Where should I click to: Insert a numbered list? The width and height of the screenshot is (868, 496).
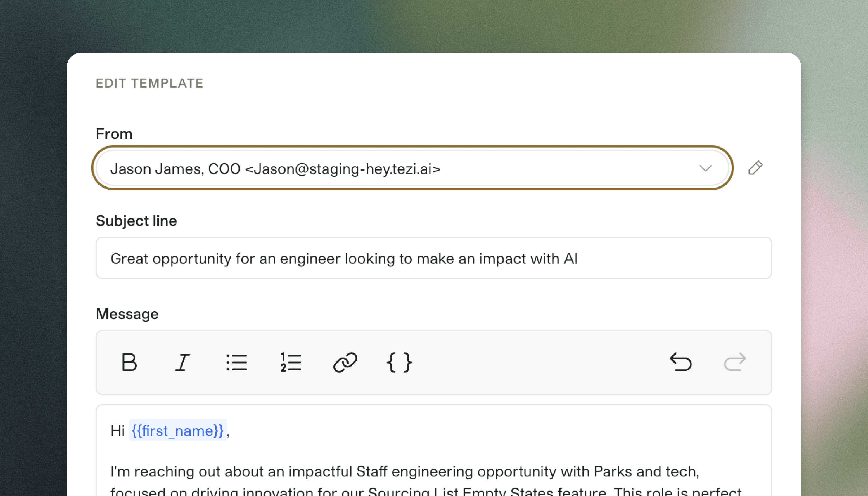[x=291, y=362]
